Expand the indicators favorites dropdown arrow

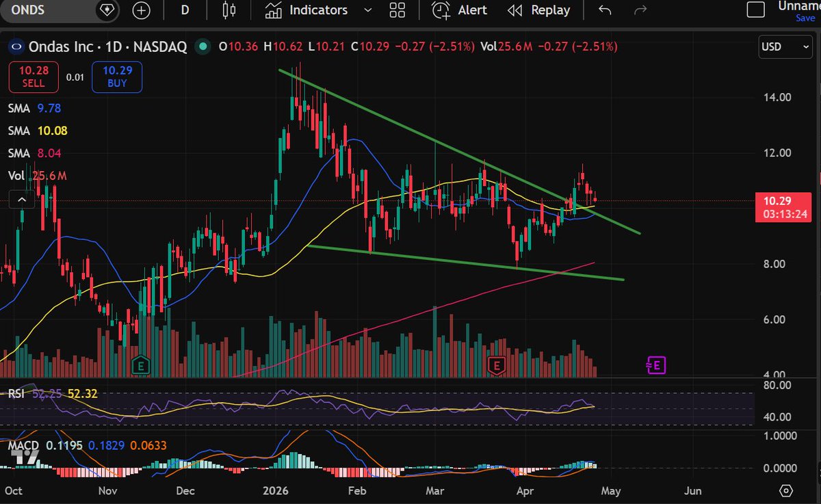(368, 10)
